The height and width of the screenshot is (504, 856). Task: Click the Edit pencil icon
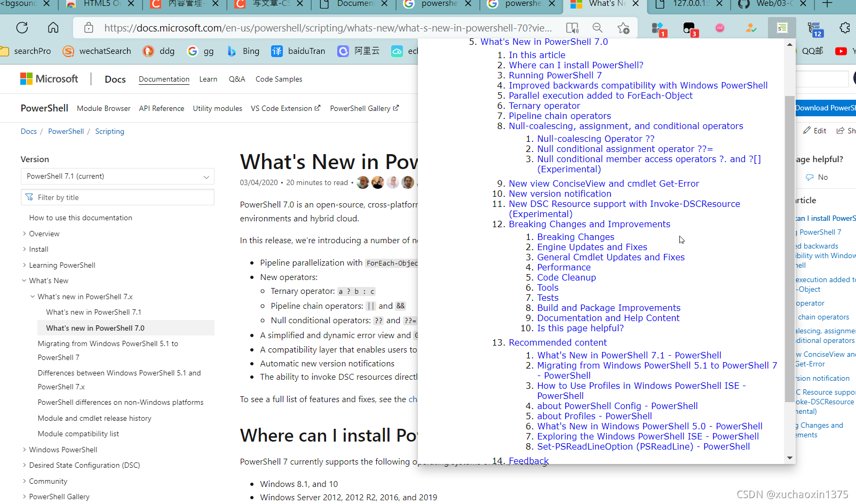[814, 131]
